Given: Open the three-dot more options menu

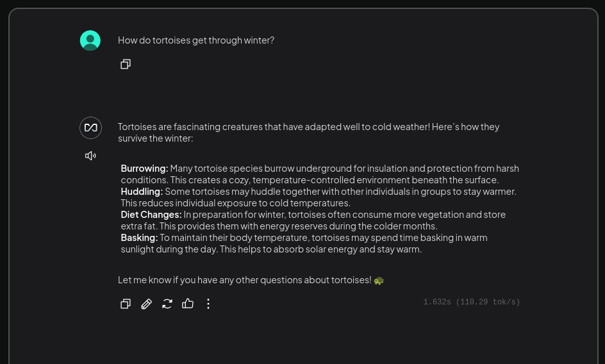Looking at the screenshot, I should coord(208,304).
